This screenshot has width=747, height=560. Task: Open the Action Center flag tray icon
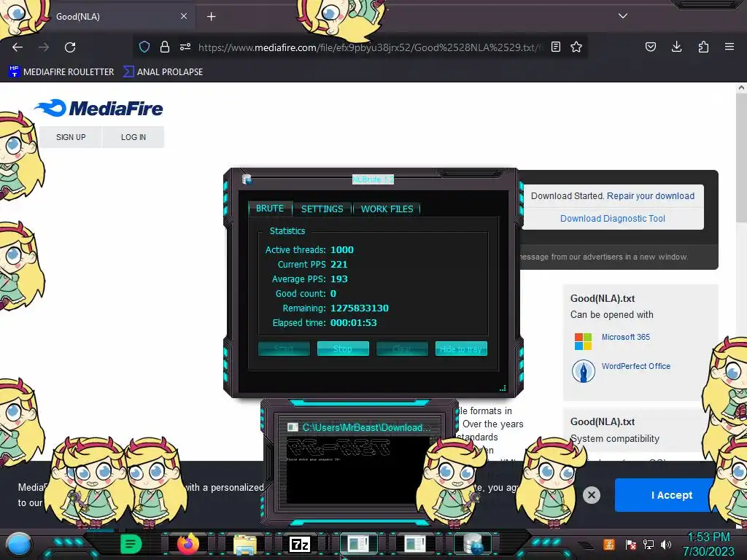pyautogui.click(x=631, y=544)
